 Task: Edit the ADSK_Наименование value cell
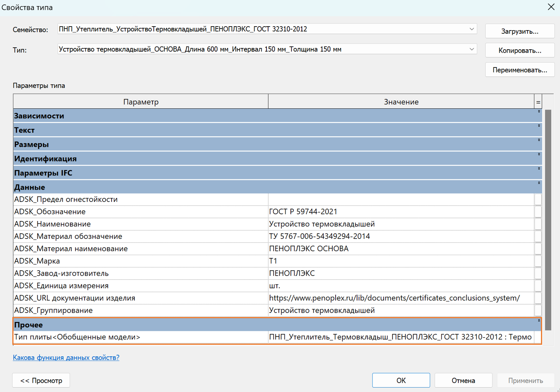[x=401, y=224]
